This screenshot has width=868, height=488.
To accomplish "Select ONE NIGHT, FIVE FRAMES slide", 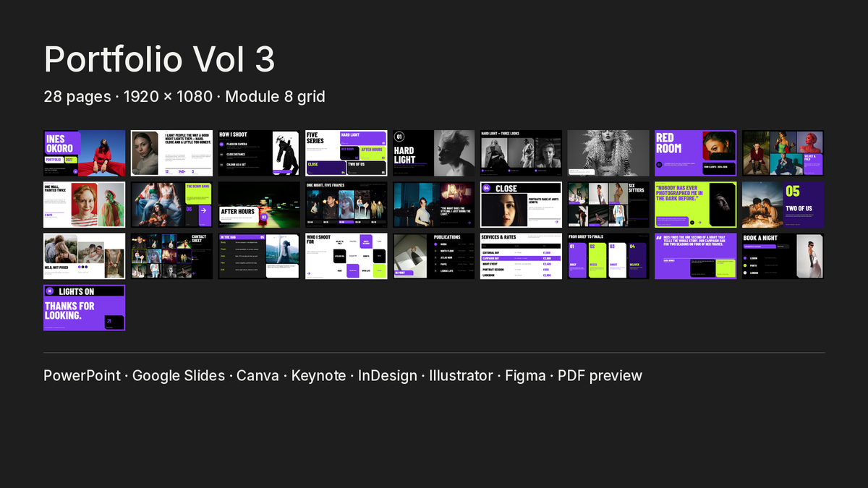I will pyautogui.click(x=346, y=205).
